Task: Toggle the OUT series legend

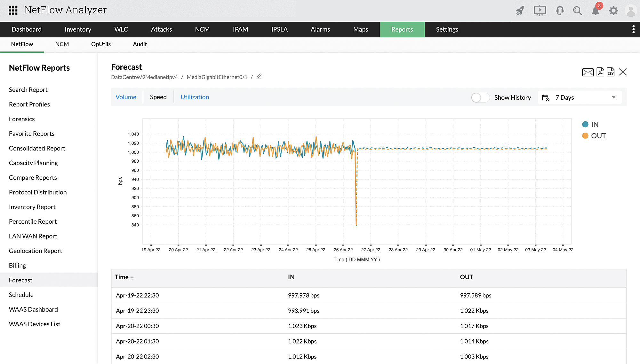Action: pyautogui.click(x=594, y=136)
